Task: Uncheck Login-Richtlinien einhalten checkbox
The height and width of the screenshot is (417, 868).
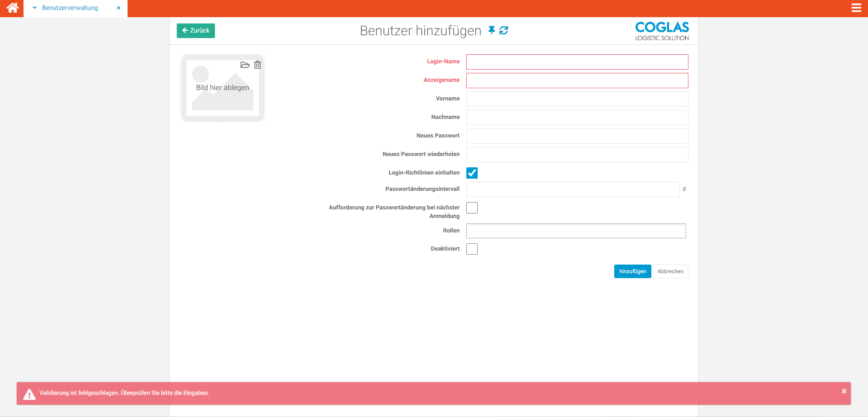Action: coord(472,173)
